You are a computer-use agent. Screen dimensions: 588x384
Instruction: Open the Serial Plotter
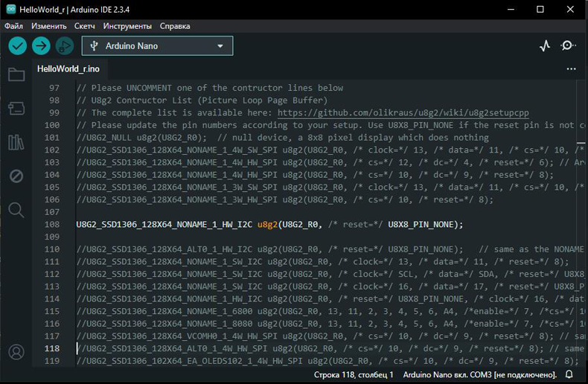pos(545,46)
